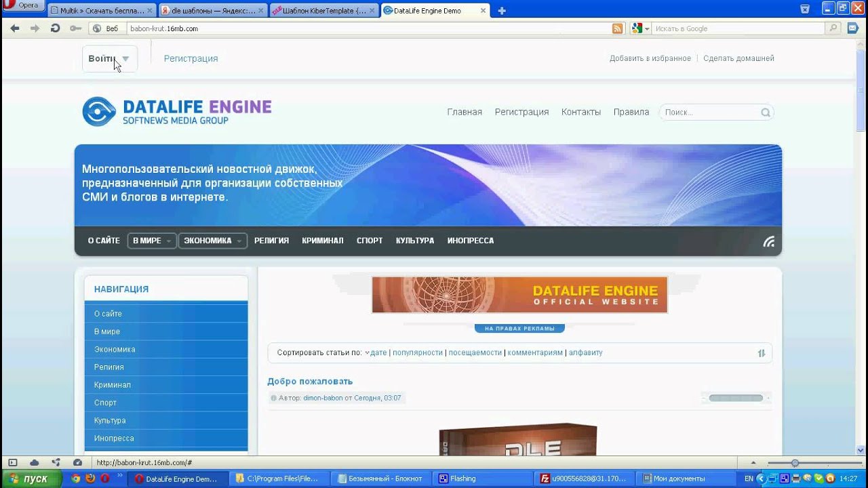868x488 pixels.
Task: Open author dimon-babon profile link
Action: click(323, 398)
